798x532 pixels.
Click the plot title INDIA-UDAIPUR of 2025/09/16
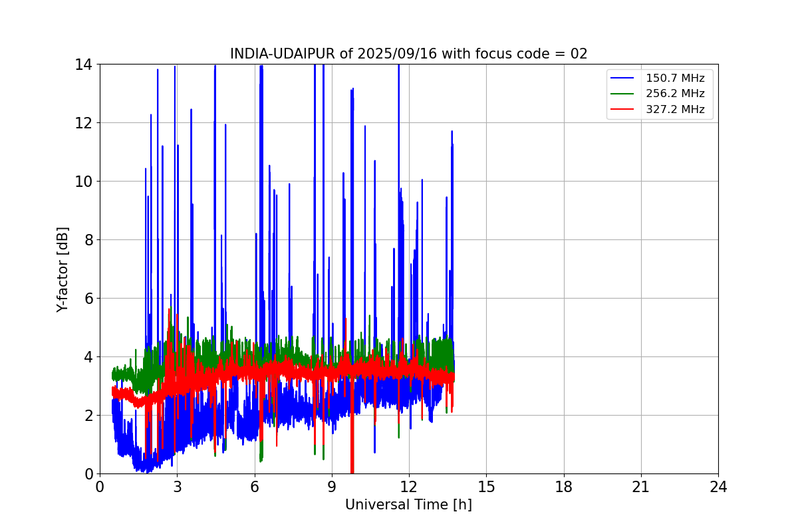click(x=408, y=54)
